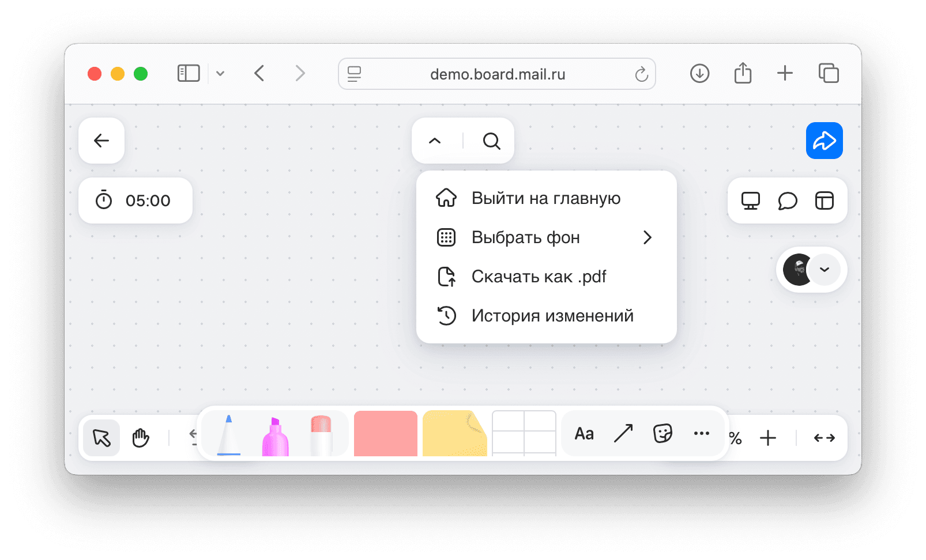Click the demo.board.mail.ru address field
This screenshot has width=926, height=560.
(497, 74)
